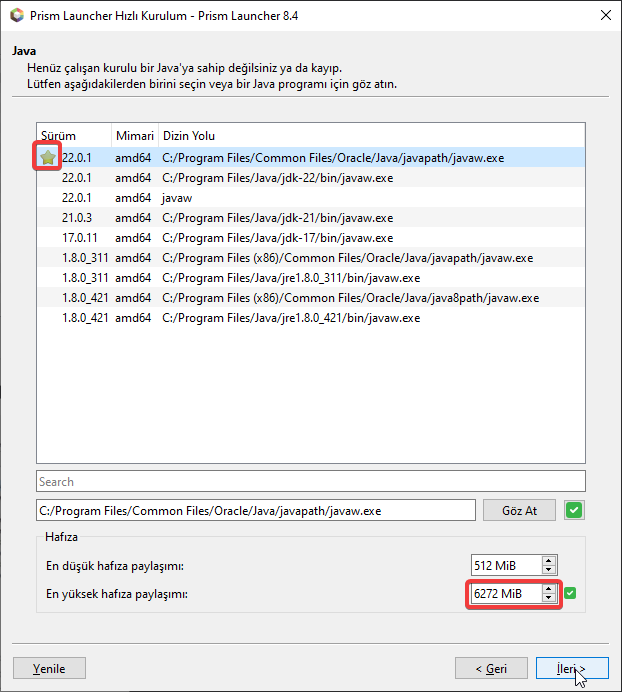Screen dimensions: 622x692
Task: Sort by the Dizin Yolu column header
Action: point(372,135)
